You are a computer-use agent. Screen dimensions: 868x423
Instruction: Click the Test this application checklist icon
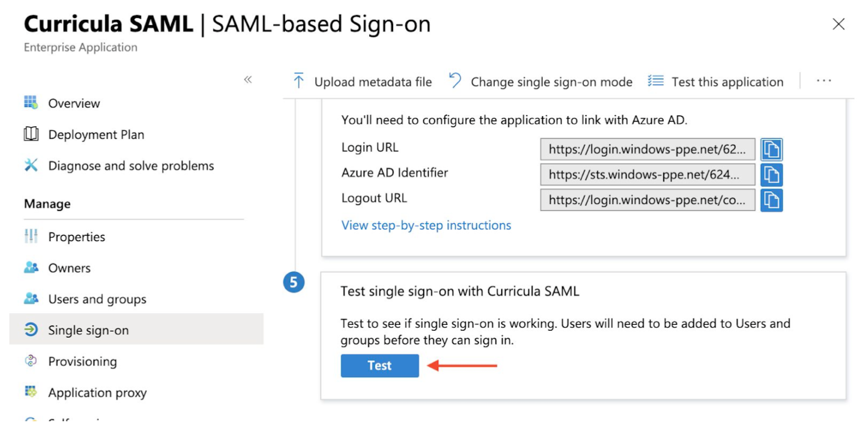(x=656, y=81)
